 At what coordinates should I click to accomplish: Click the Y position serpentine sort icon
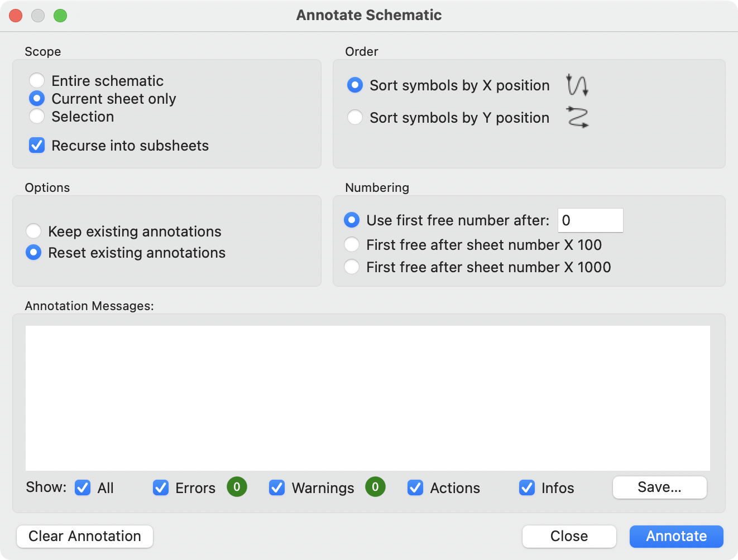(x=577, y=117)
